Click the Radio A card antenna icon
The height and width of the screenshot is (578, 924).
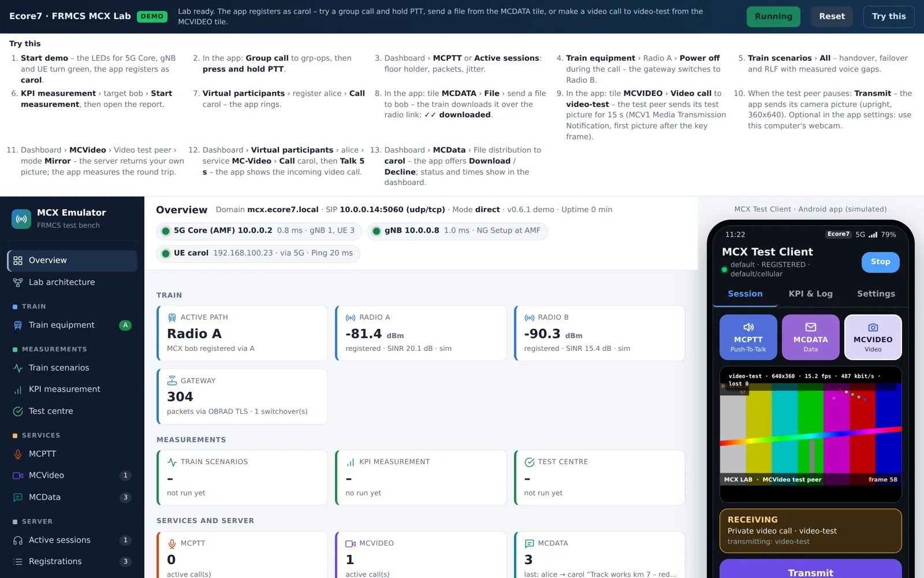point(351,317)
